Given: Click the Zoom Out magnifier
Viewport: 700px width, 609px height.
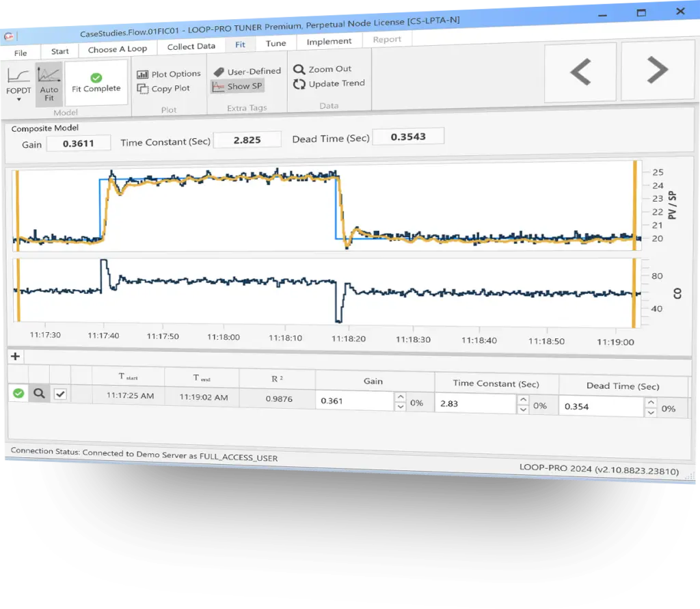Looking at the screenshot, I should (x=299, y=69).
